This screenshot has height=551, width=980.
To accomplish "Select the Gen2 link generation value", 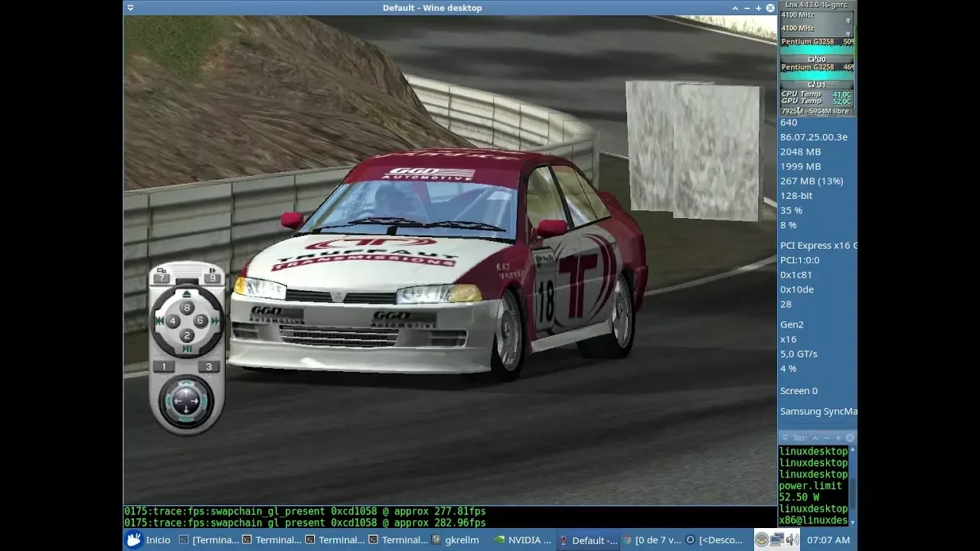I will (x=792, y=324).
